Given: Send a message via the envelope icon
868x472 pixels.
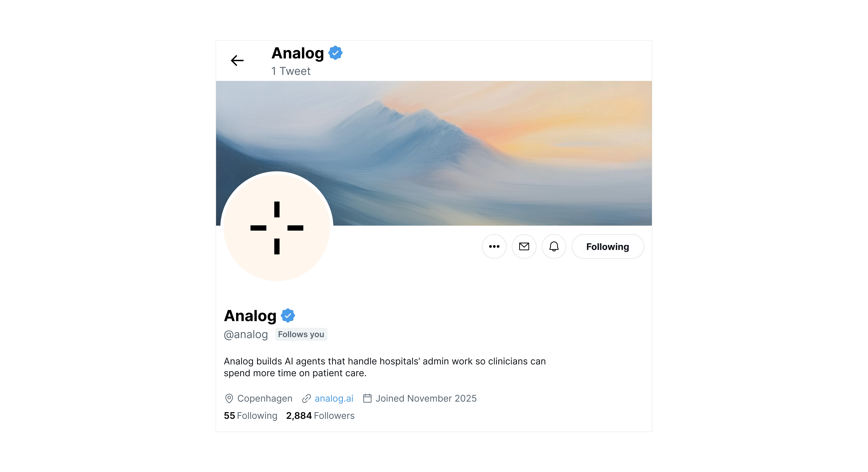Looking at the screenshot, I should pyautogui.click(x=524, y=247).
